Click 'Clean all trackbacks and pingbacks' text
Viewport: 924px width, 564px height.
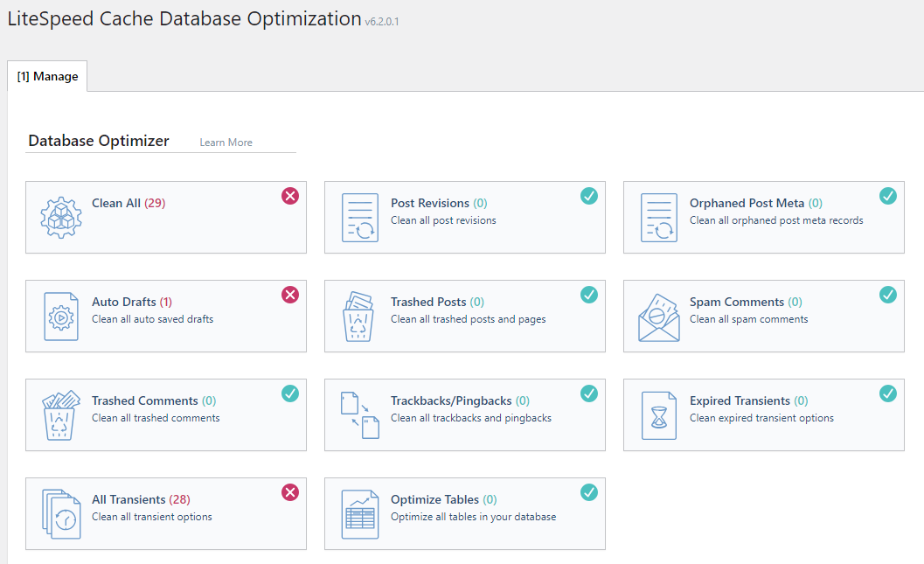[471, 418]
